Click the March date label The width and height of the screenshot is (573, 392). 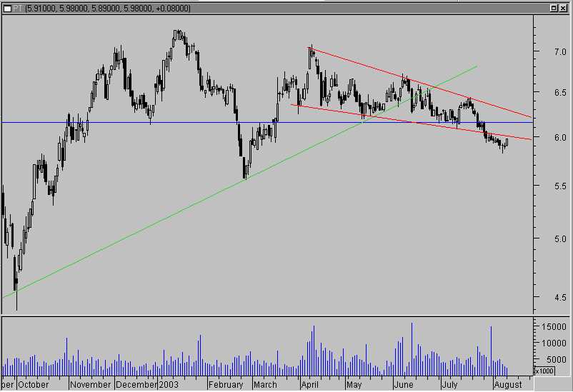[265, 385]
